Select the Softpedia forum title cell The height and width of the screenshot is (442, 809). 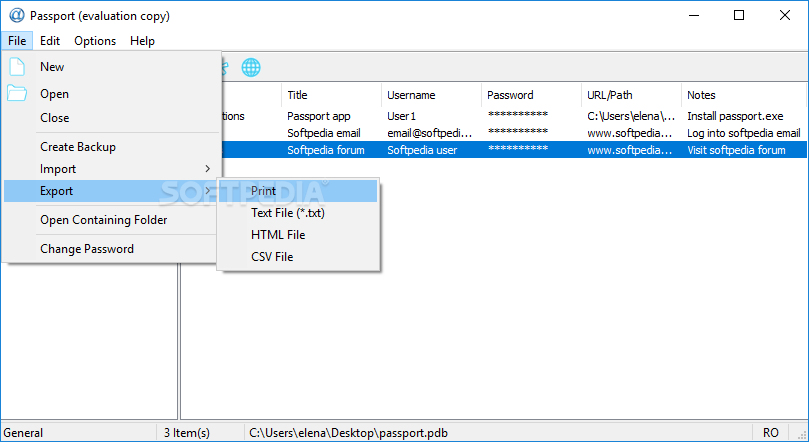pyautogui.click(x=326, y=150)
